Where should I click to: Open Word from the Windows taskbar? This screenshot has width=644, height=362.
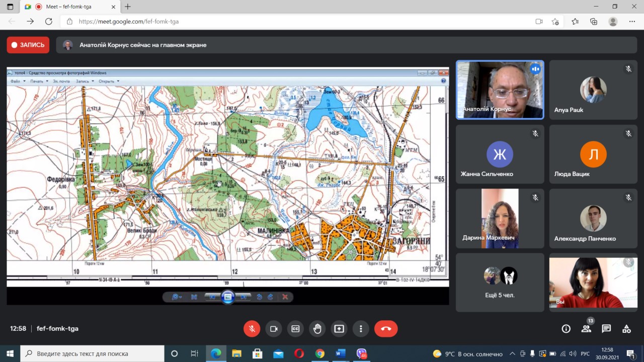pos(341,353)
